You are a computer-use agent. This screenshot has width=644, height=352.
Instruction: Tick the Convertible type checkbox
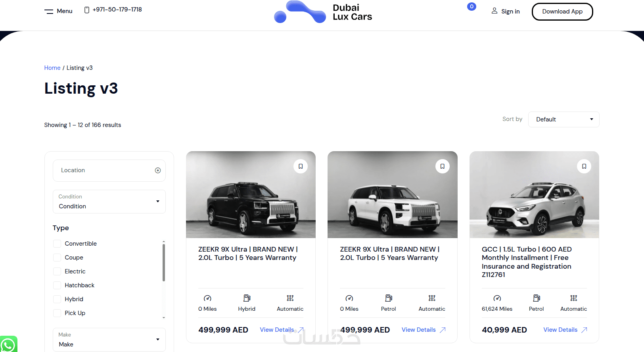pyautogui.click(x=57, y=244)
